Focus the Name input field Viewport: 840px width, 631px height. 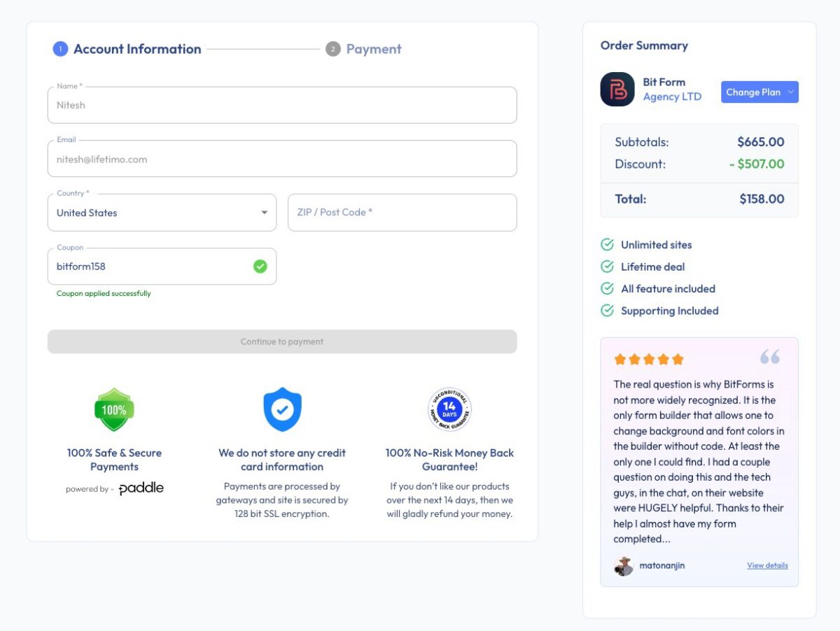pos(282,106)
